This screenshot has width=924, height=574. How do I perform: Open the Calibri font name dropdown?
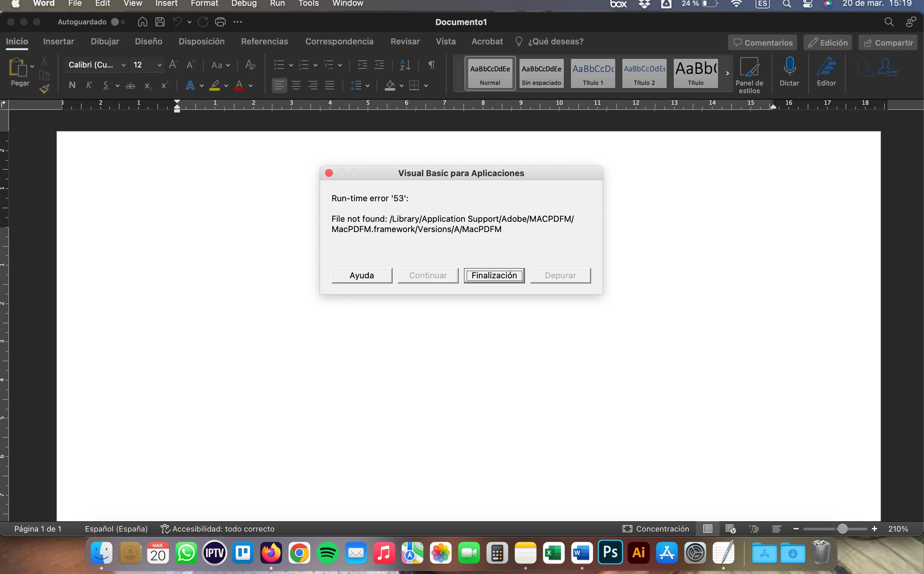click(123, 65)
